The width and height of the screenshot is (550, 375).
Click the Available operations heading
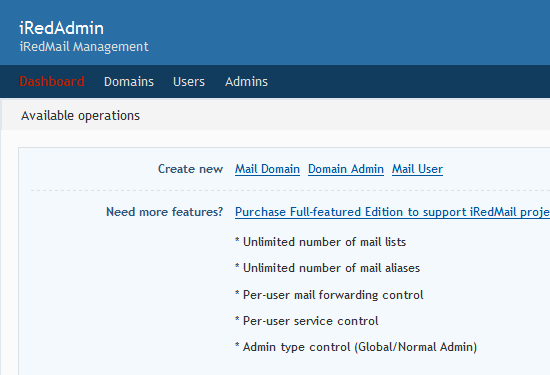click(80, 116)
